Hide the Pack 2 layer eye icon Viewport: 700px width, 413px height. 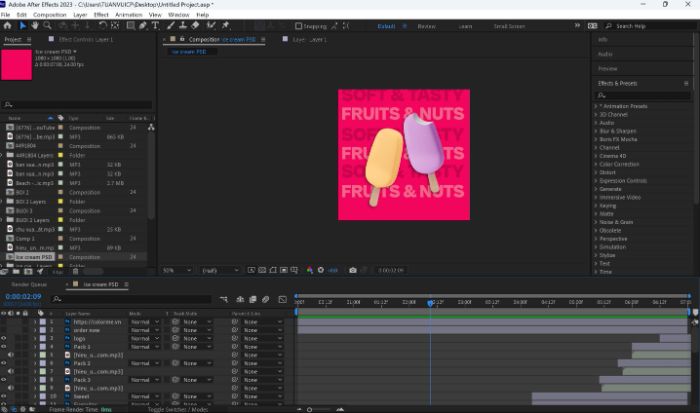[4, 363]
